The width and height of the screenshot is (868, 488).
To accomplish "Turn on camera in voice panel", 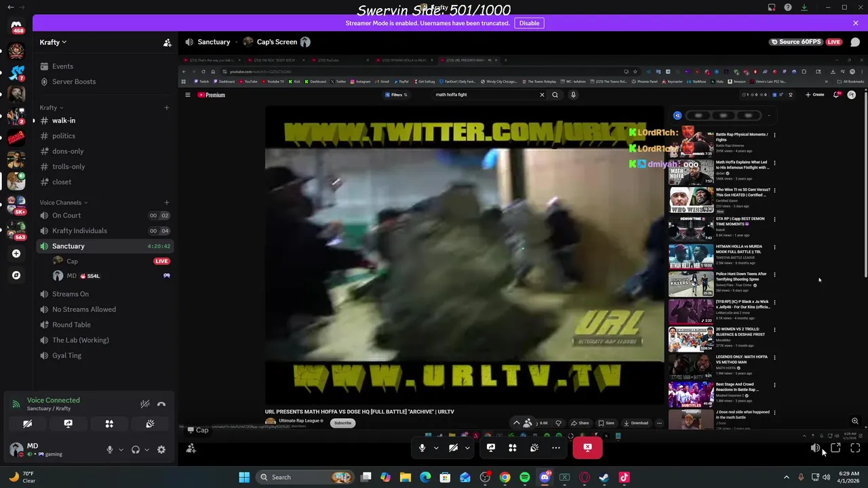I will [28, 424].
